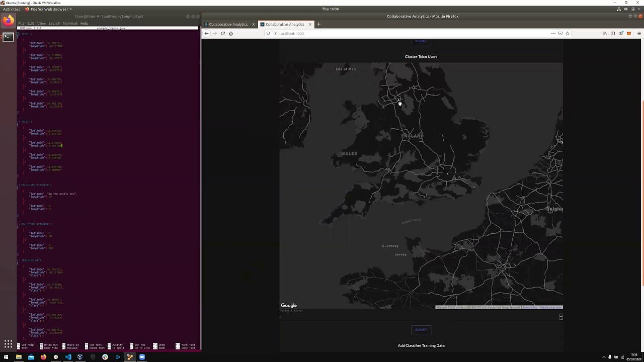Save page to Pocket in the address bar

(x=560, y=34)
